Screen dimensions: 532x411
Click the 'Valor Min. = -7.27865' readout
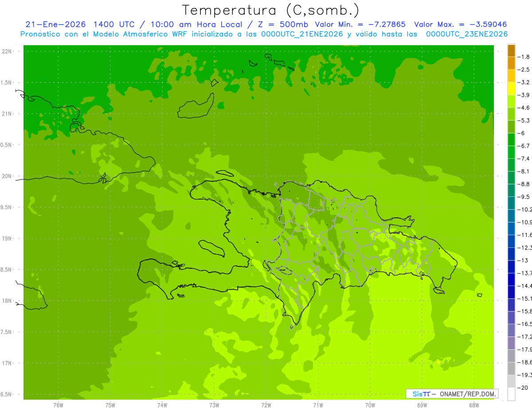[360, 24]
